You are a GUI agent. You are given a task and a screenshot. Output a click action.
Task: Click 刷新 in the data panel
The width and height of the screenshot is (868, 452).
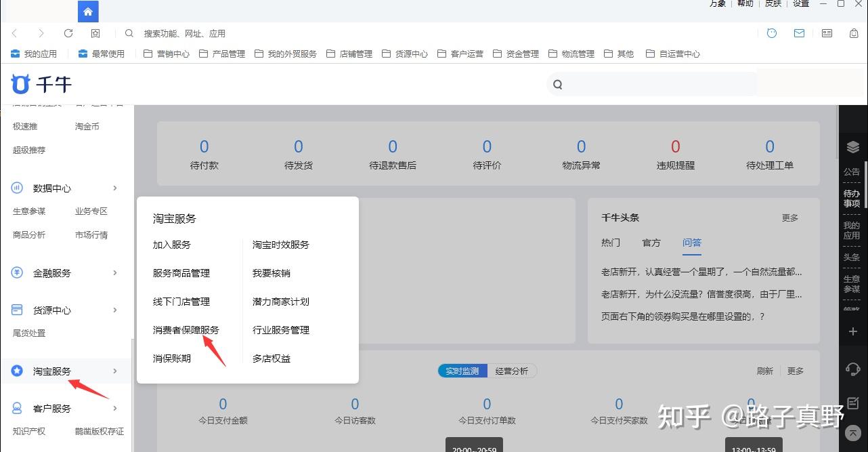pos(765,371)
